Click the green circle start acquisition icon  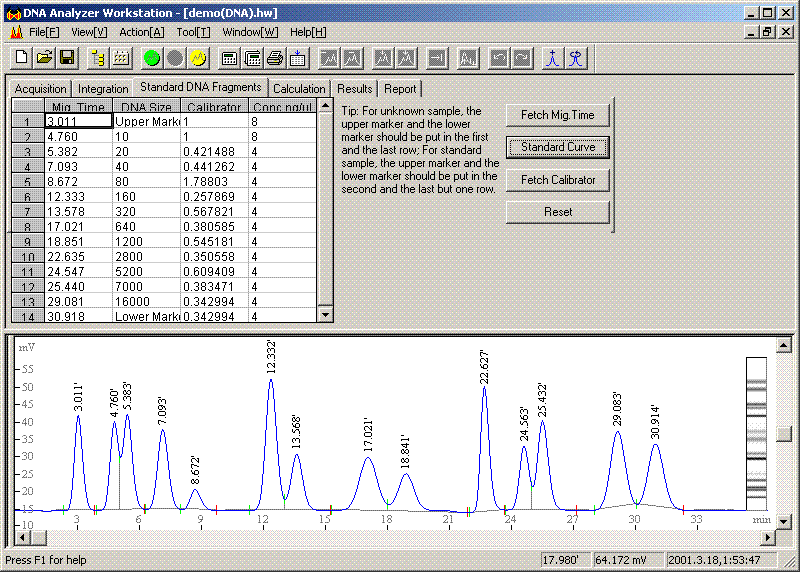click(x=152, y=58)
